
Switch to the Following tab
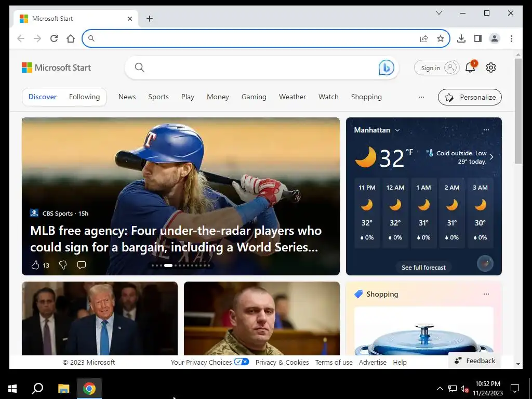coord(85,97)
